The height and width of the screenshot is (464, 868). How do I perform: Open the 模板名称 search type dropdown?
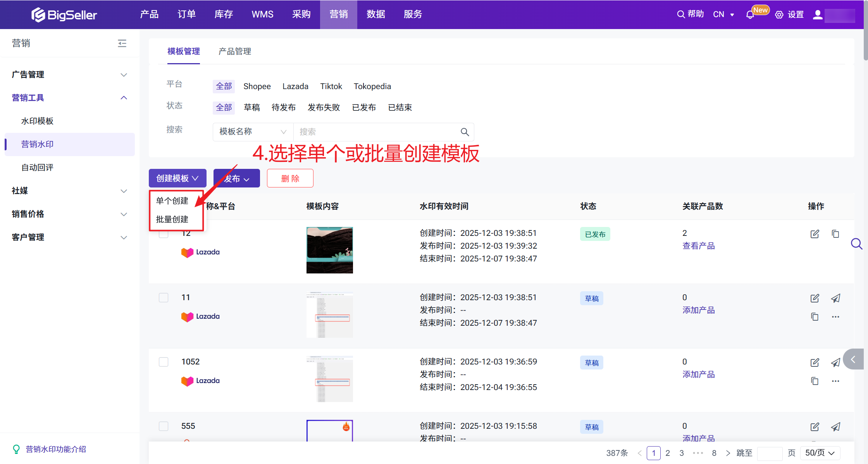253,132
